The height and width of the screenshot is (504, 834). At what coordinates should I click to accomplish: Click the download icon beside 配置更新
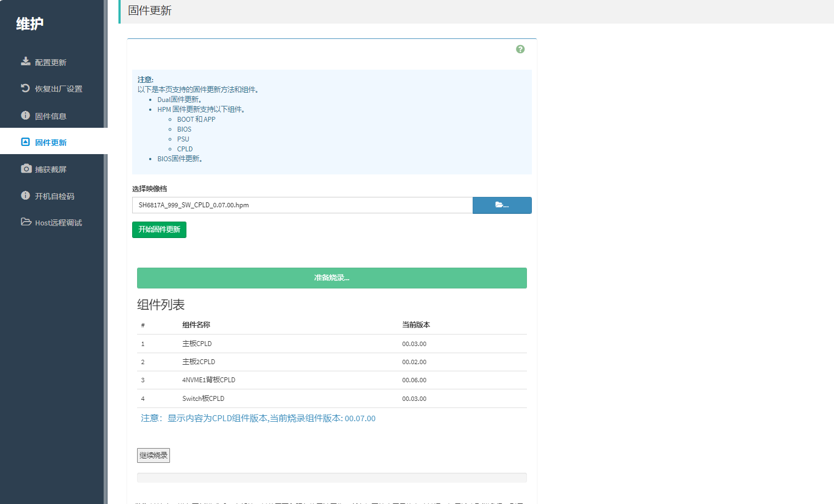click(x=25, y=61)
